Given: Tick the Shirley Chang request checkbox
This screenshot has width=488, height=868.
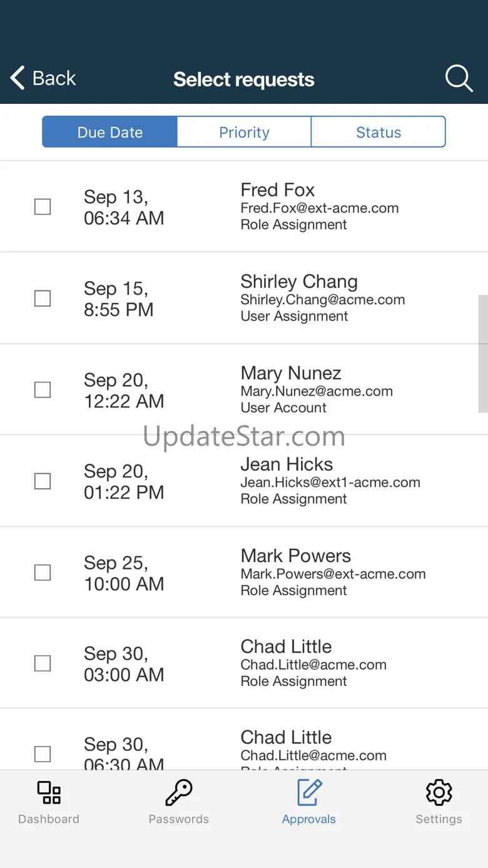Looking at the screenshot, I should pos(43,298).
